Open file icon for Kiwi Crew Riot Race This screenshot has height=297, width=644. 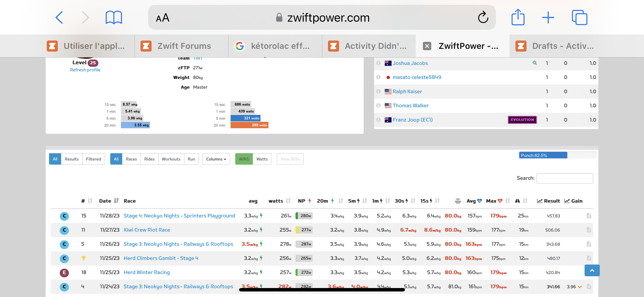[x=588, y=230]
